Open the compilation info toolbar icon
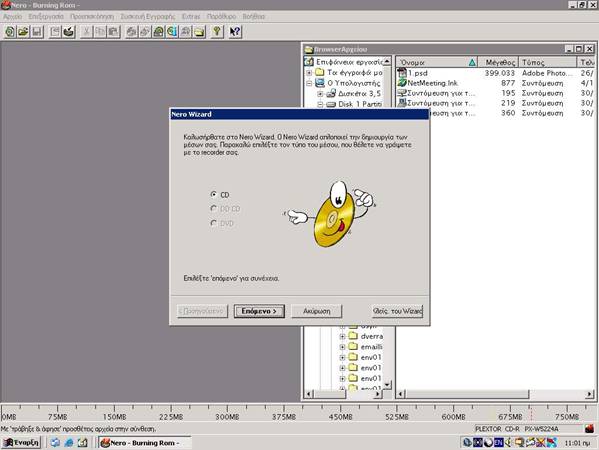This screenshot has width=599, height=450. coord(55,31)
